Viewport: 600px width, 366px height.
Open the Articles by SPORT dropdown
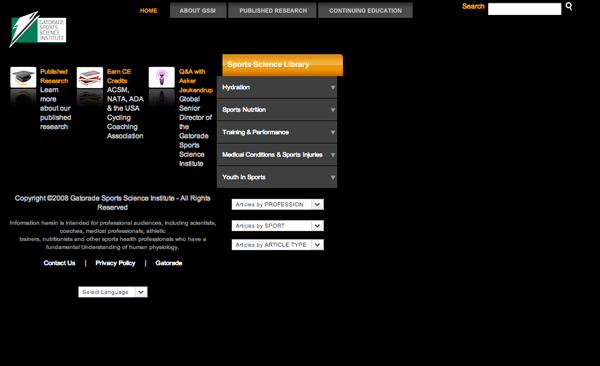pyautogui.click(x=277, y=226)
